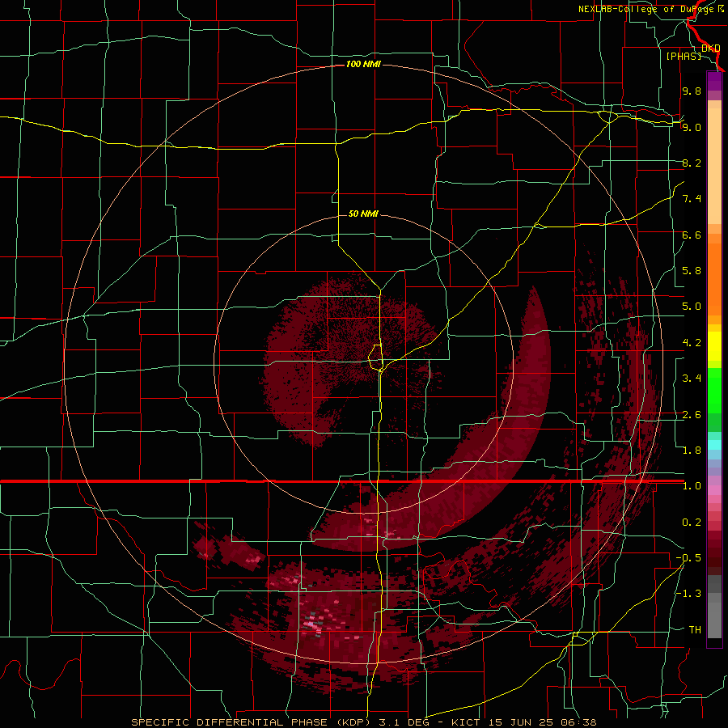Click the 0.2 legend value
The image size is (728, 728).
692,523
